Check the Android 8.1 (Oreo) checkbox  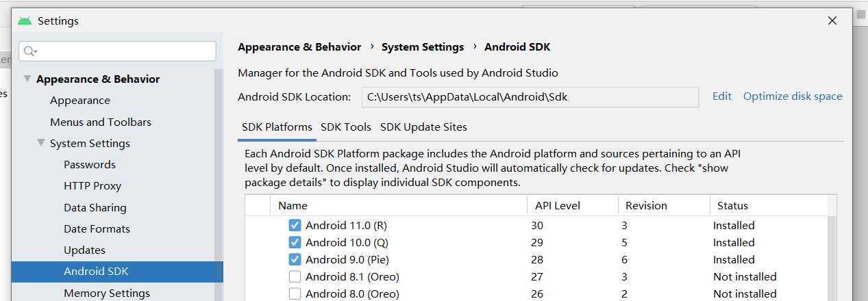(295, 276)
